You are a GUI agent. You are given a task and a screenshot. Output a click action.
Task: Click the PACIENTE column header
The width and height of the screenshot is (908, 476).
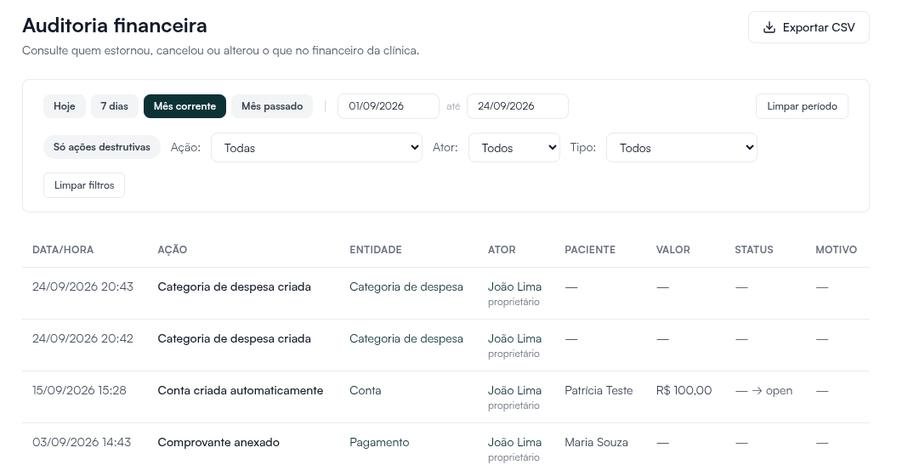(x=590, y=250)
